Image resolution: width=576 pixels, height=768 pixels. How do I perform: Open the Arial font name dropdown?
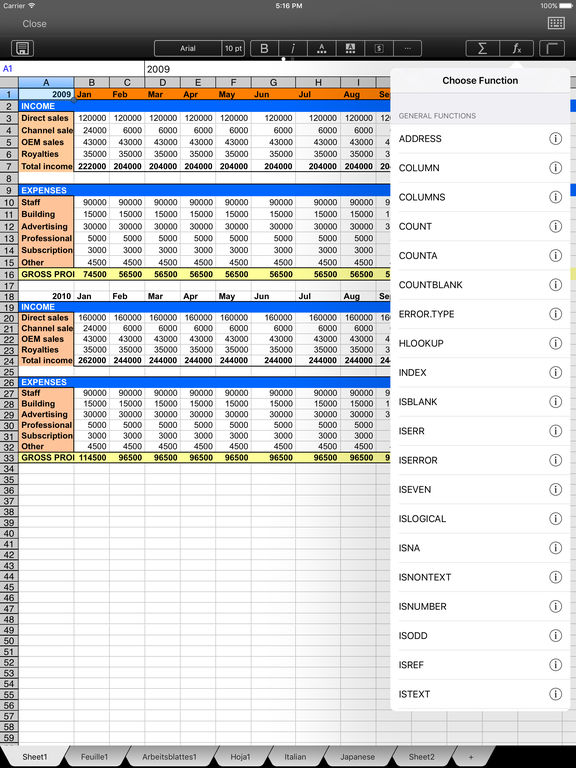188,48
